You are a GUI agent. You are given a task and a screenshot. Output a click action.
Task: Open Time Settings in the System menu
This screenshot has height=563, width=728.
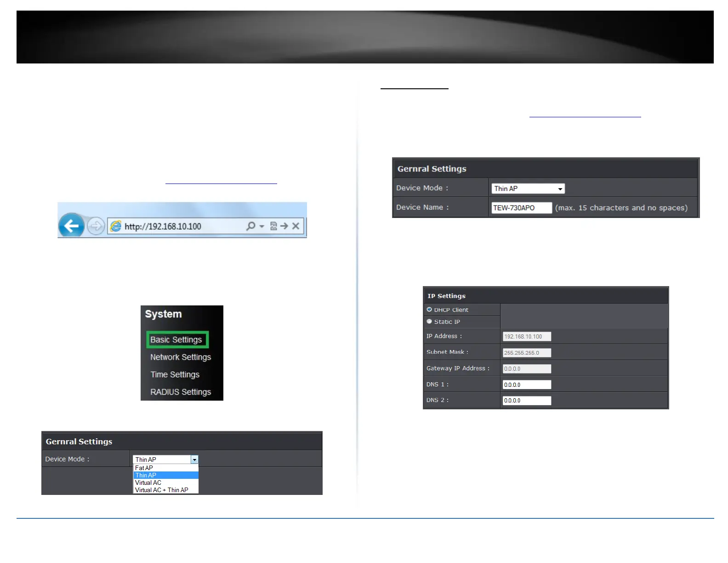tap(175, 374)
